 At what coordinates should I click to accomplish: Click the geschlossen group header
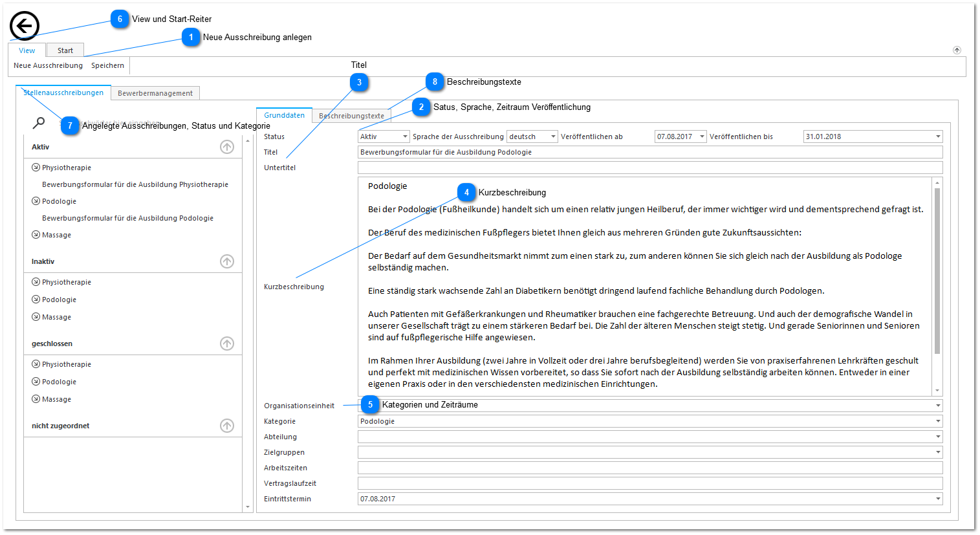[133, 344]
